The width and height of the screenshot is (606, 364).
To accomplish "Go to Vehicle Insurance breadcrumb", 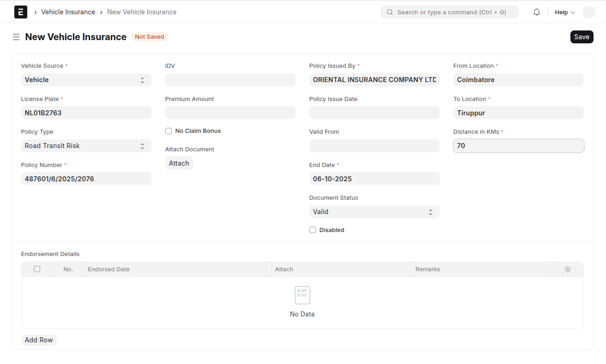I will click(x=68, y=12).
